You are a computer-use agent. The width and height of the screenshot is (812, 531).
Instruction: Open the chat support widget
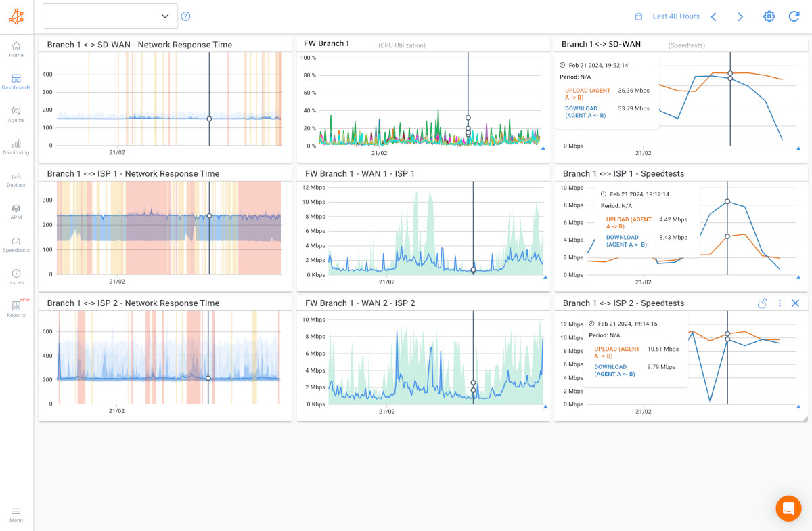(788, 508)
